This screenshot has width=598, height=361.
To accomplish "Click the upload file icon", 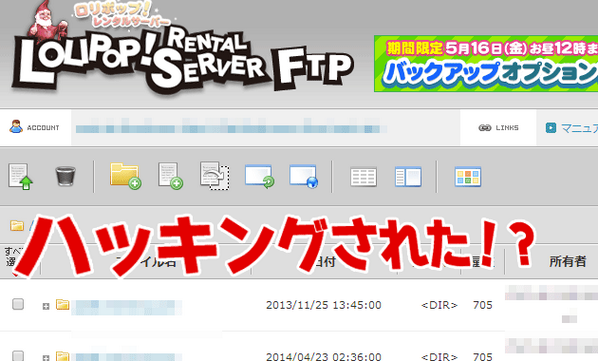I will (x=20, y=176).
